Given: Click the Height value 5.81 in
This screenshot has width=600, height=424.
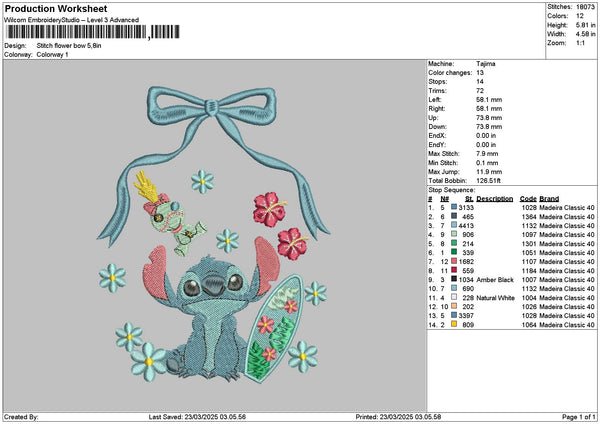Looking at the screenshot, I should [x=585, y=25].
